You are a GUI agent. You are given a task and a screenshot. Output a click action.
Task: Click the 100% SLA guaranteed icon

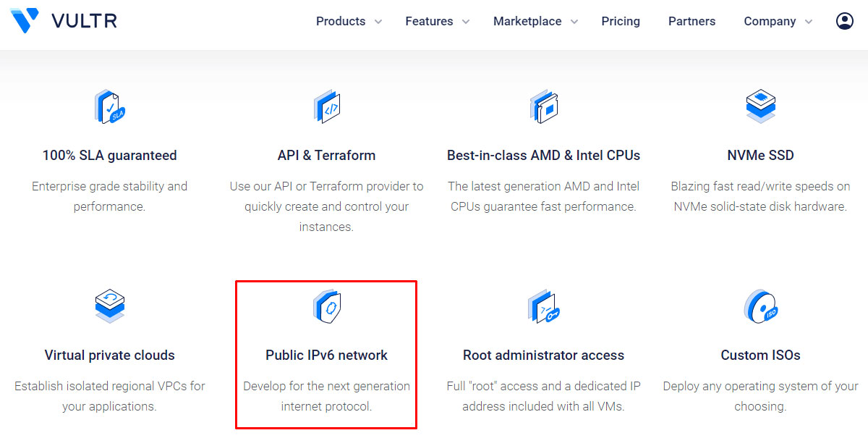pos(110,106)
